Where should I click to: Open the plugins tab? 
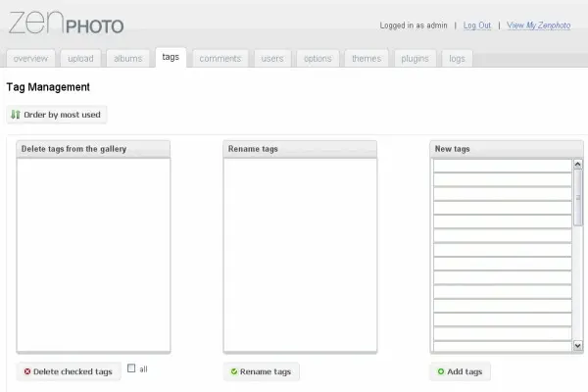[x=415, y=59]
